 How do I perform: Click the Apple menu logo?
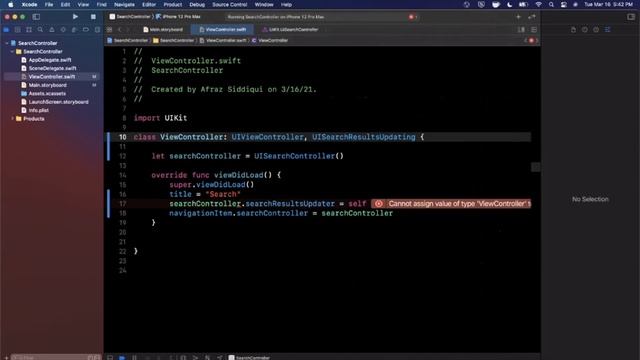[11, 4]
